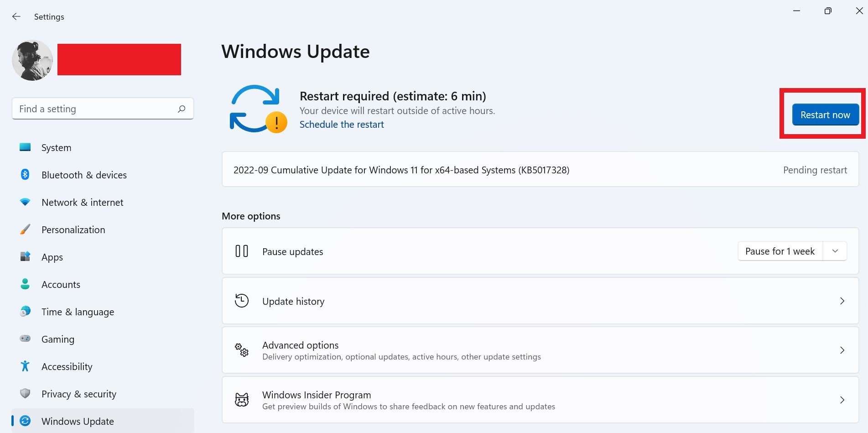The width and height of the screenshot is (868, 433).
Task: Expand Update history with its chevron
Action: point(842,301)
